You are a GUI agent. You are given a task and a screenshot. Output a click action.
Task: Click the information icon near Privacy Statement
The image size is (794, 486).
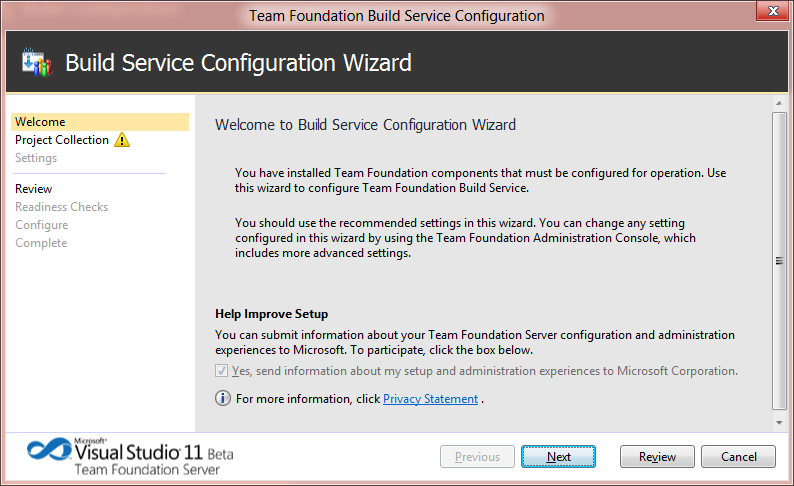(x=223, y=399)
